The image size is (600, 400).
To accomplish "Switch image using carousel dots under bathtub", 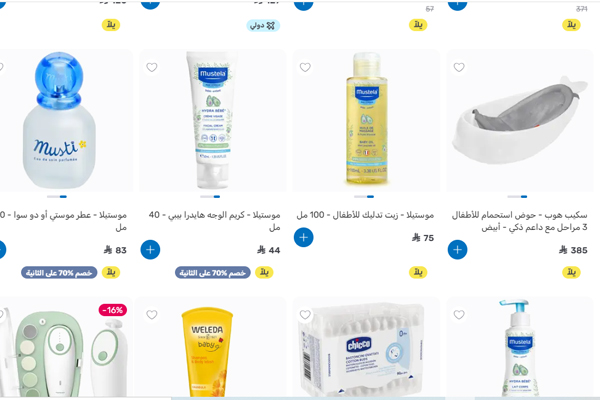I will (x=517, y=196).
